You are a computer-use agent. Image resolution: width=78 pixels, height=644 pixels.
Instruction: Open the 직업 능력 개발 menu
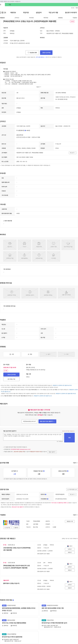coord(53,12)
